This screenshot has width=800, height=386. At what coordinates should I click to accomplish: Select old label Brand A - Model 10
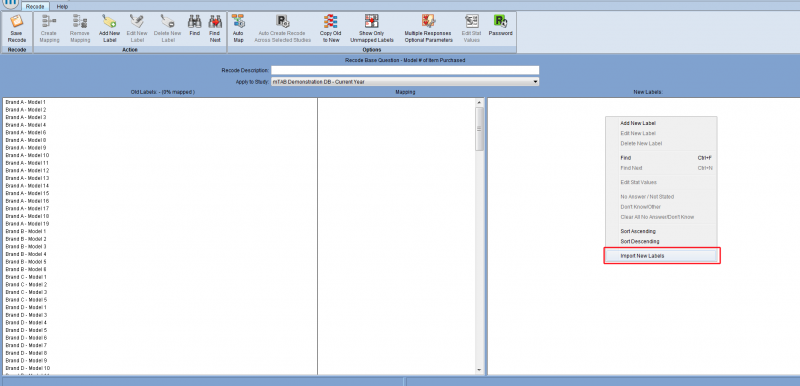coord(27,156)
